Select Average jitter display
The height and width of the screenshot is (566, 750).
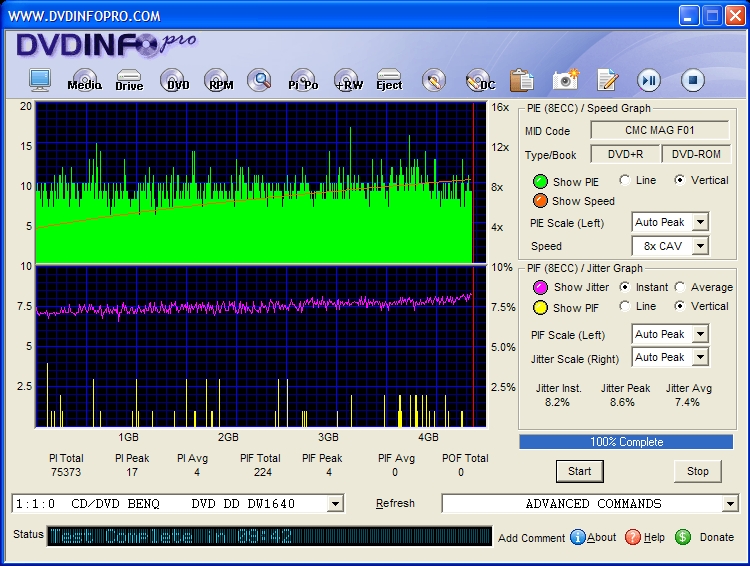680,287
